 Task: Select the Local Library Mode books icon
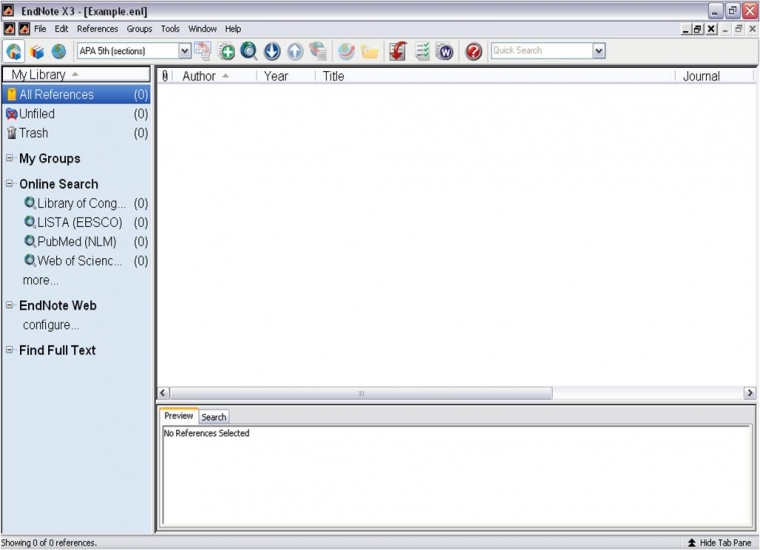click(x=37, y=51)
